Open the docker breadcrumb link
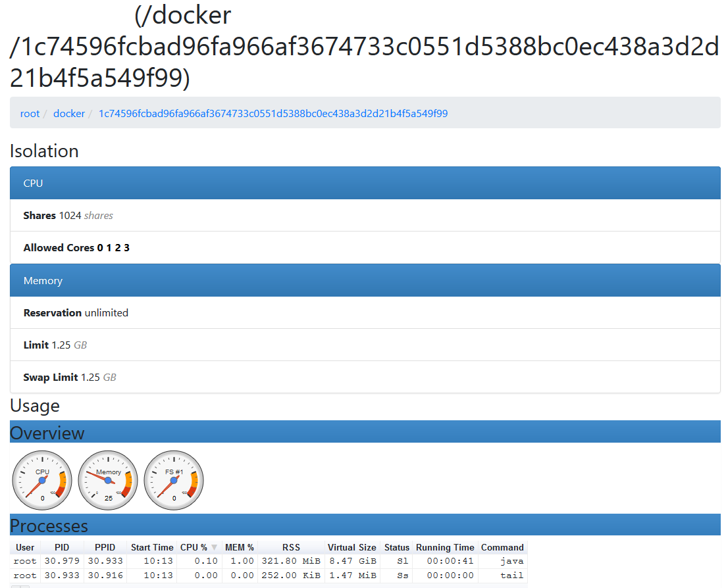This screenshot has width=726, height=588. (69, 113)
